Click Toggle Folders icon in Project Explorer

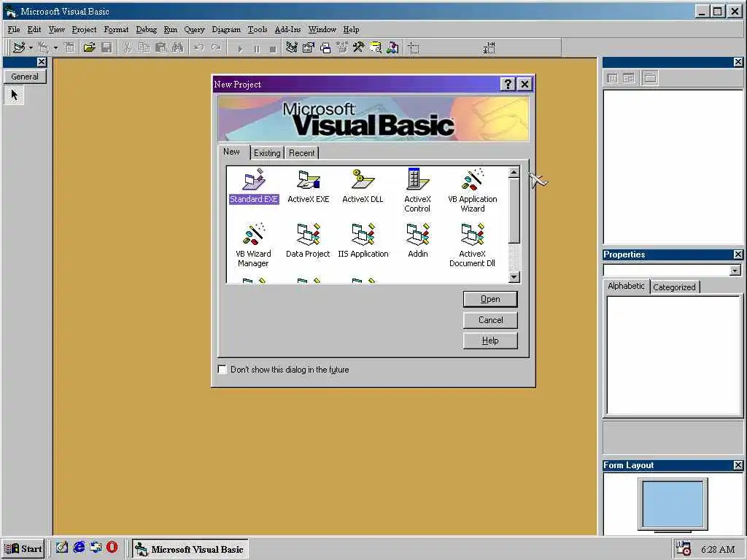(650, 78)
